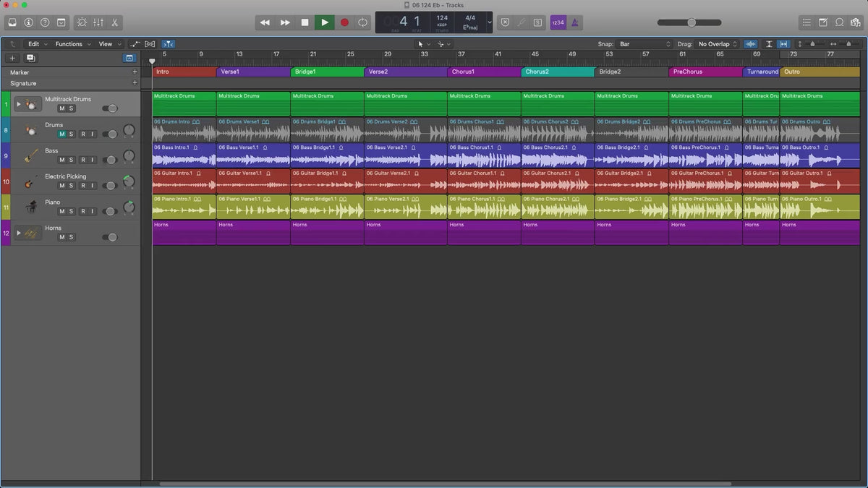Click the metronome button
Viewport: 868px width, 488px height.
(575, 22)
